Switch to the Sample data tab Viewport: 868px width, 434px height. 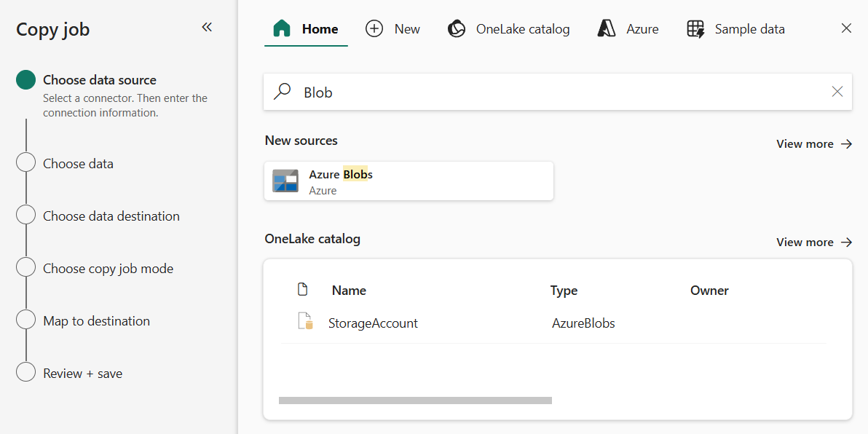(735, 29)
